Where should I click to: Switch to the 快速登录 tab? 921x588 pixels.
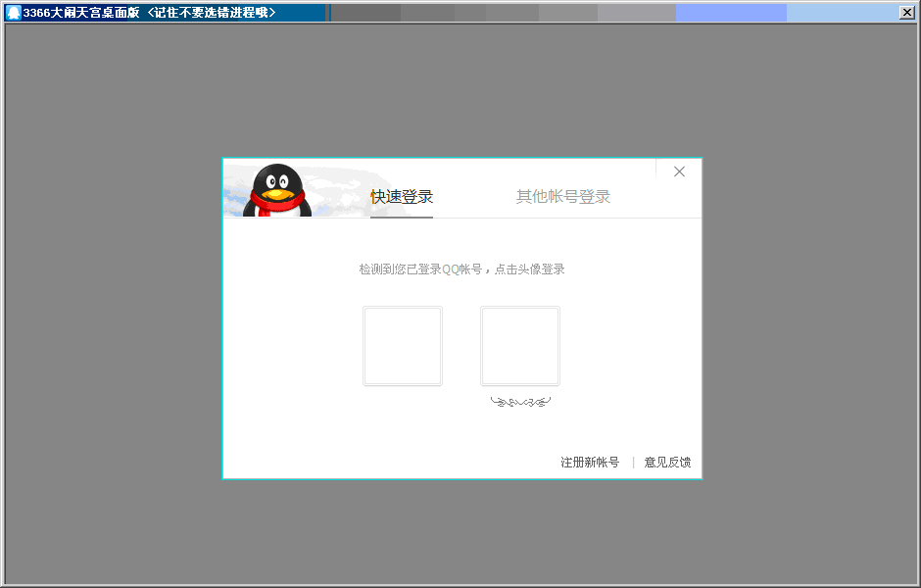pos(402,197)
